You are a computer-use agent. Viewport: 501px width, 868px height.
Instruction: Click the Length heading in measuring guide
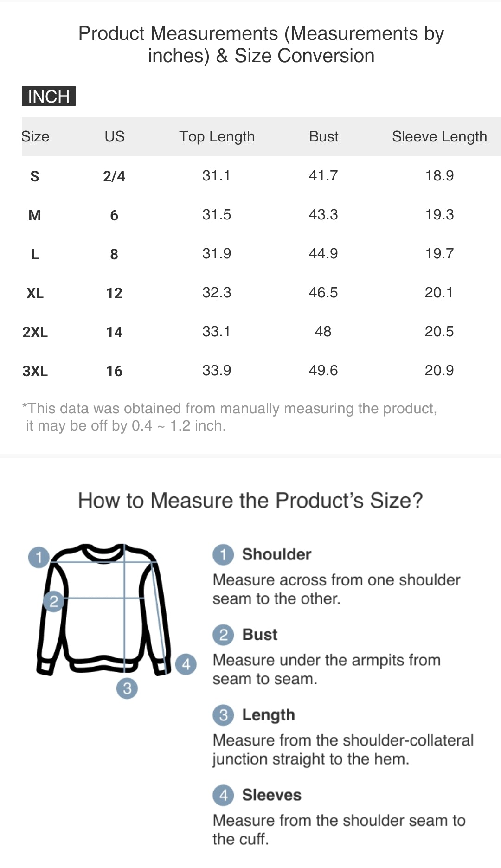(x=268, y=715)
